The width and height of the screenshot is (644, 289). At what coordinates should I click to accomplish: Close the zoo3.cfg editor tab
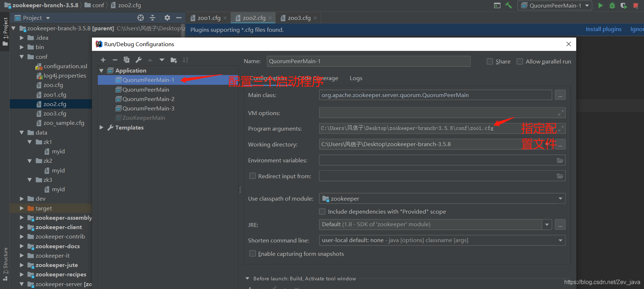coord(316,18)
